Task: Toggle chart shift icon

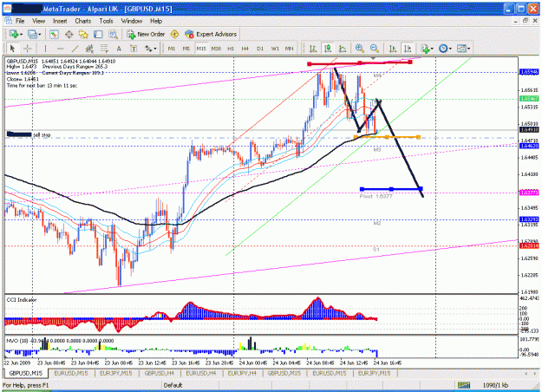Action: pos(408,49)
